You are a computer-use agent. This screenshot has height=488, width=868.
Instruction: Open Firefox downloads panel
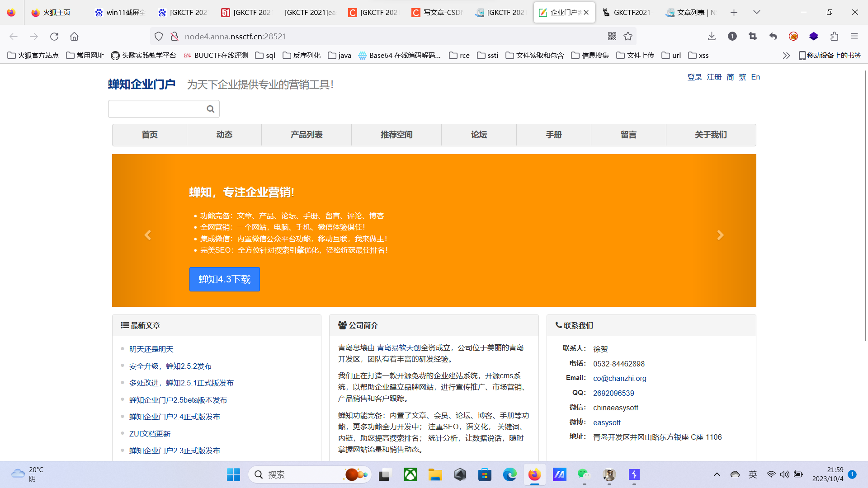pyautogui.click(x=712, y=36)
